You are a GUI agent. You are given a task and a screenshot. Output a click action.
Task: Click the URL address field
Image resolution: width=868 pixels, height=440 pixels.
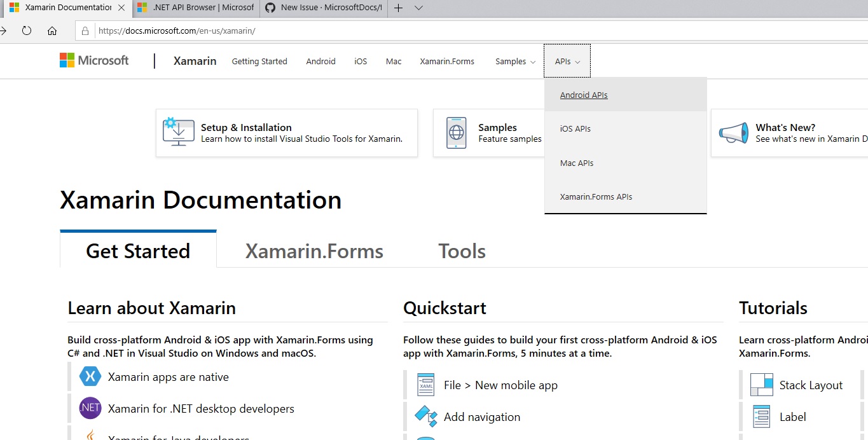[471, 31]
